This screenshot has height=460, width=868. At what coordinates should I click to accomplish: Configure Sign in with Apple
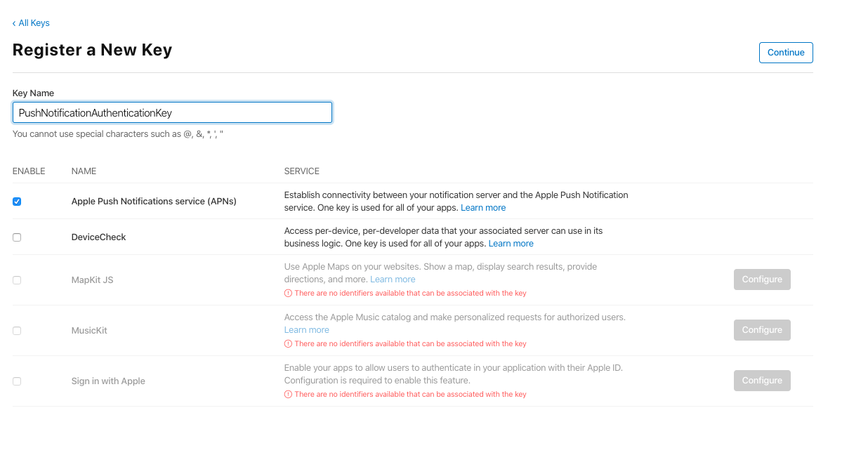coord(762,381)
